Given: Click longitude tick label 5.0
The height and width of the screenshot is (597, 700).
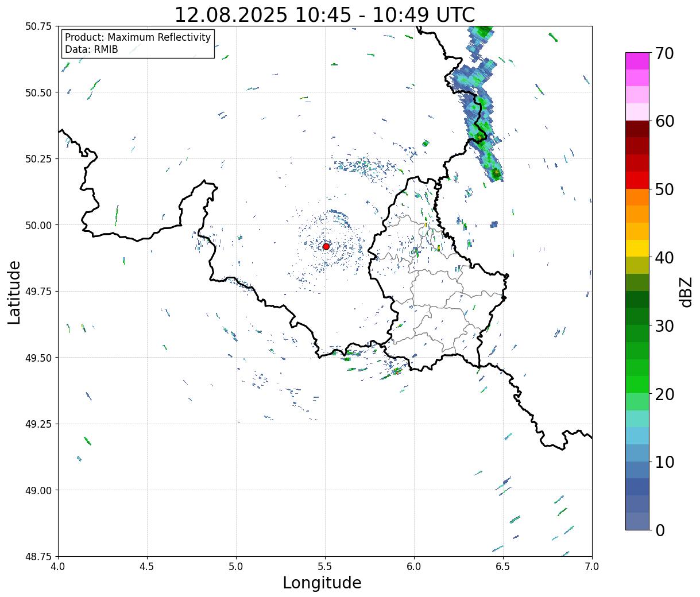Looking at the screenshot, I should [236, 567].
